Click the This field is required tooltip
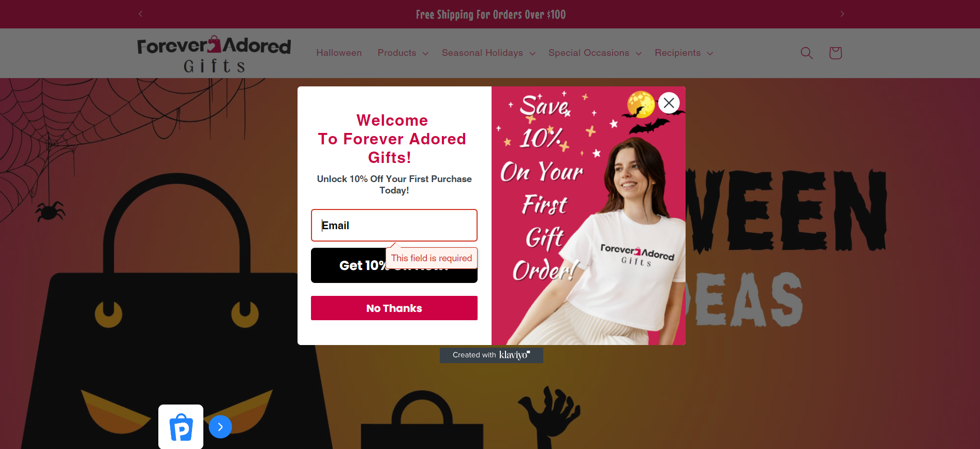This screenshot has height=449, width=980. [x=432, y=258]
